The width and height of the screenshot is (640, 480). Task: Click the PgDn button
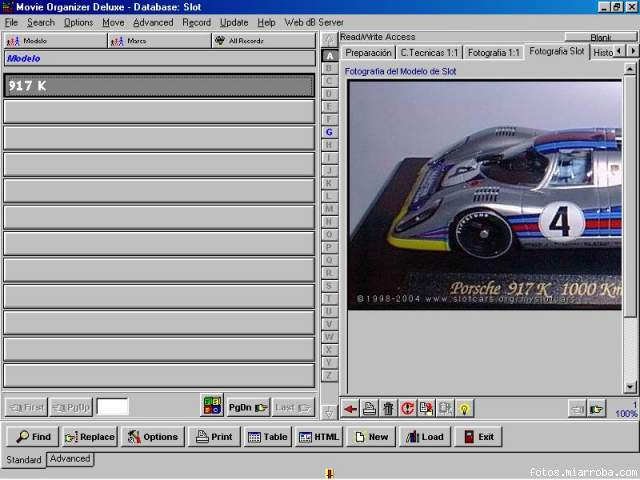[248, 407]
